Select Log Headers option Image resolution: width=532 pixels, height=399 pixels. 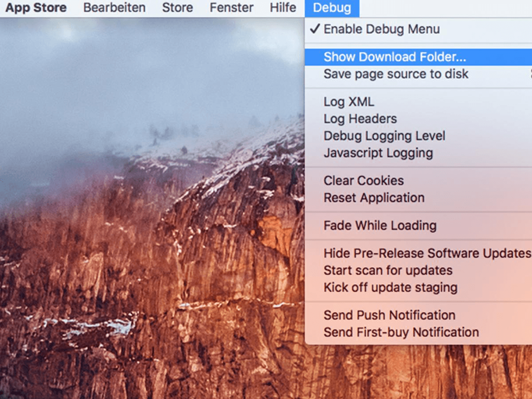pyautogui.click(x=360, y=119)
